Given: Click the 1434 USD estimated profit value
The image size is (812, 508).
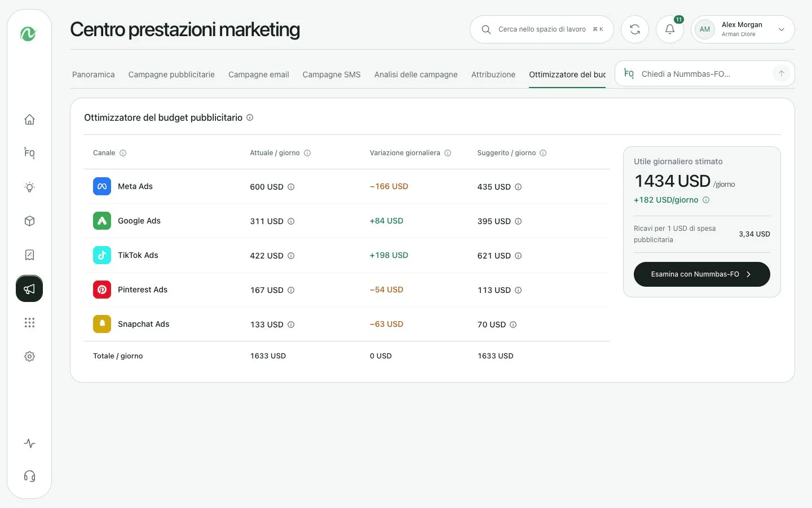Looking at the screenshot, I should 673,181.
